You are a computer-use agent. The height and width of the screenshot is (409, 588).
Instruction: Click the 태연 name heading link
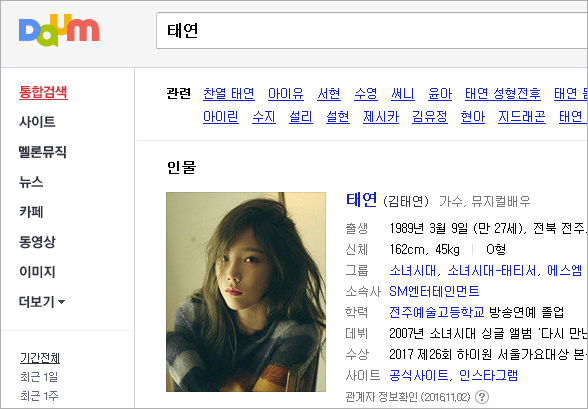(x=361, y=200)
